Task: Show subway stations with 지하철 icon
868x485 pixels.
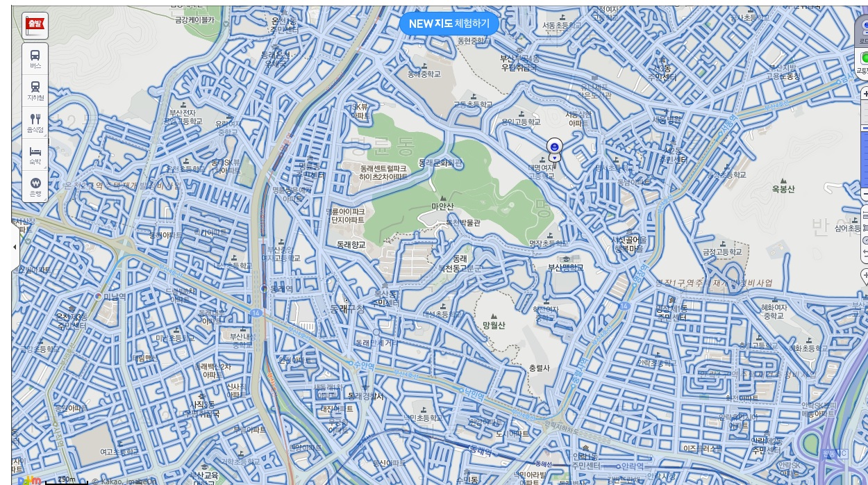Action: pyautogui.click(x=35, y=92)
